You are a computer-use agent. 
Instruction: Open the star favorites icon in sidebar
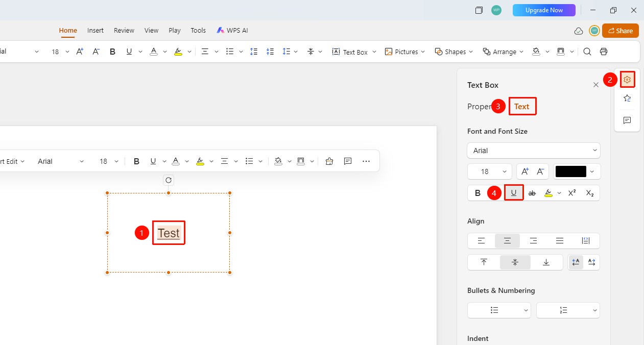[x=627, y=98]
